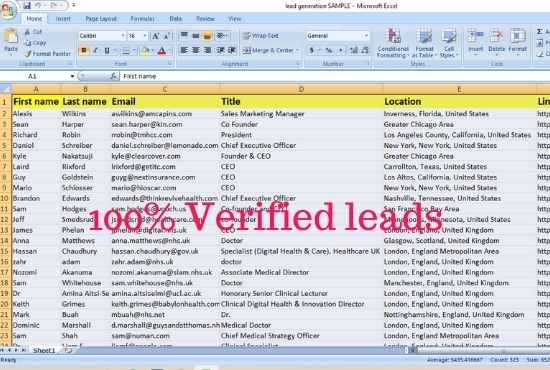Screen dimensions: 550x370
Task: Open the Font name combo box
Action: click(102, 36)
